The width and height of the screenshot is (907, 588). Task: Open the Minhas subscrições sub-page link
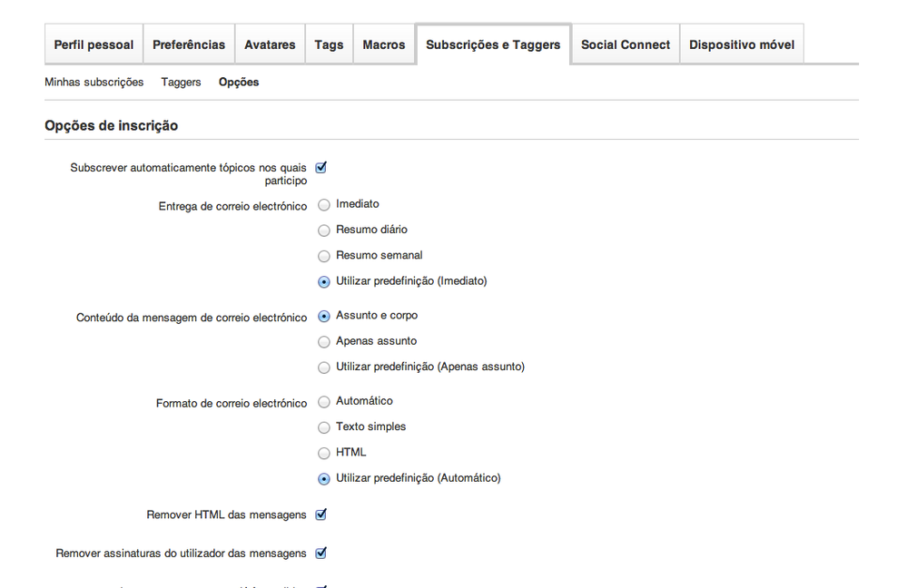(94, 82)
